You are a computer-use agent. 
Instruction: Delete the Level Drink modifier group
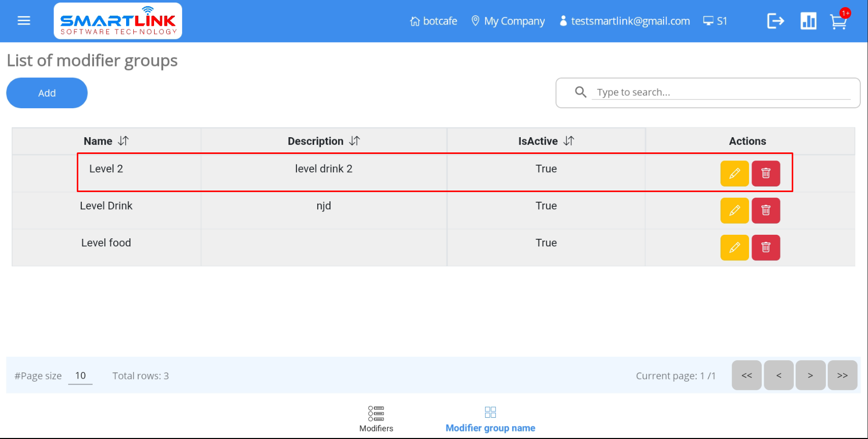(x=766, y=211)
